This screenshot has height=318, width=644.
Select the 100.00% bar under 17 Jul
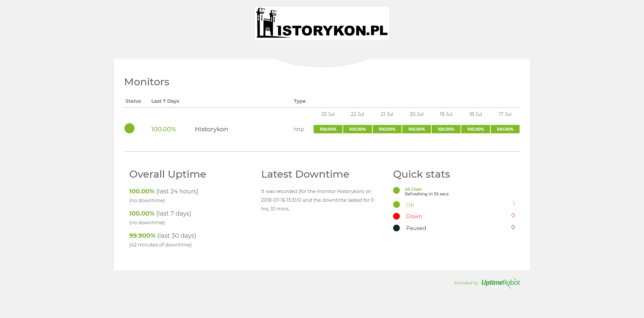click(505, 129)
